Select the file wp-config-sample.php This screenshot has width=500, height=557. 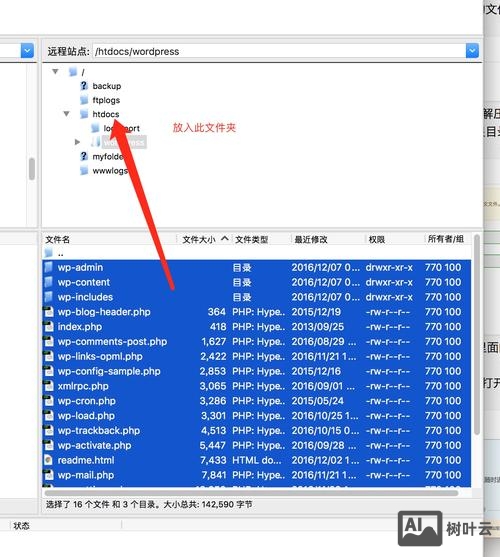(x=109, y=372)
